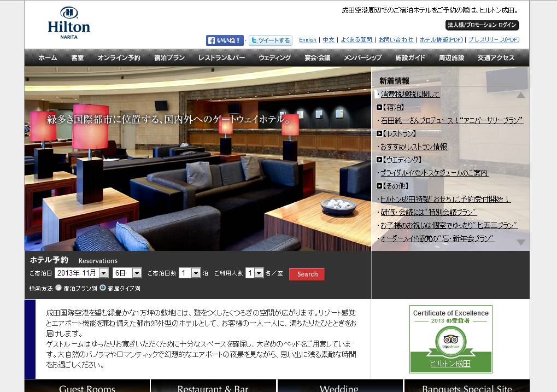The image size is (557, 392).
Task: Open the 客室 menu item
Action: click(77, 57)
